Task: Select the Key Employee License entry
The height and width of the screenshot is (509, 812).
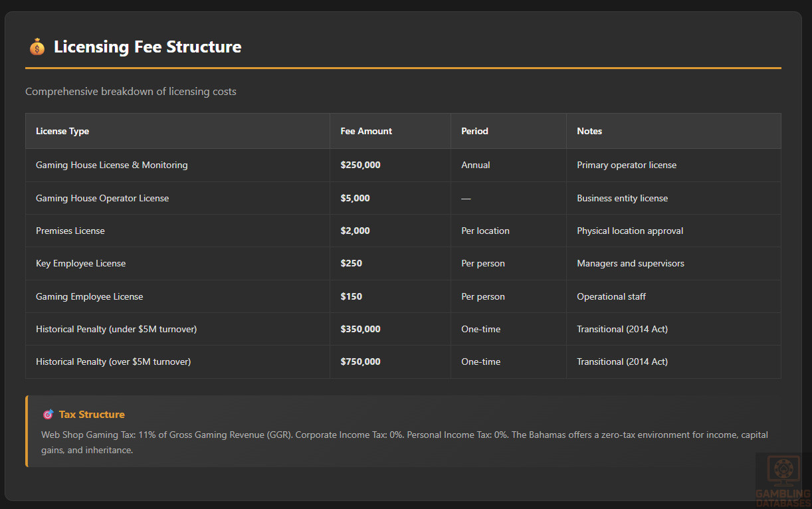Action: click(x=80, y=264)
